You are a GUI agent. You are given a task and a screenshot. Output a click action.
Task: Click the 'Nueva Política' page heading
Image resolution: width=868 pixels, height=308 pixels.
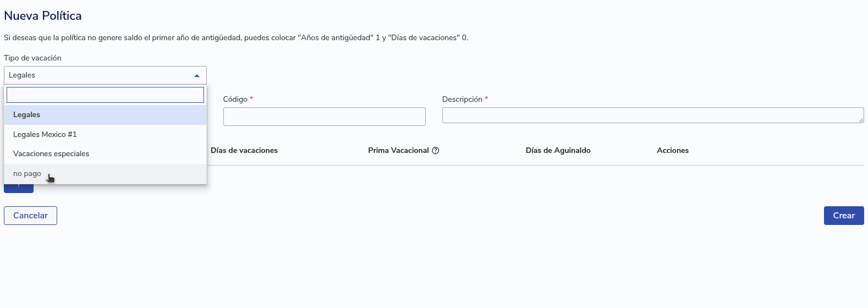click(43, 16)
